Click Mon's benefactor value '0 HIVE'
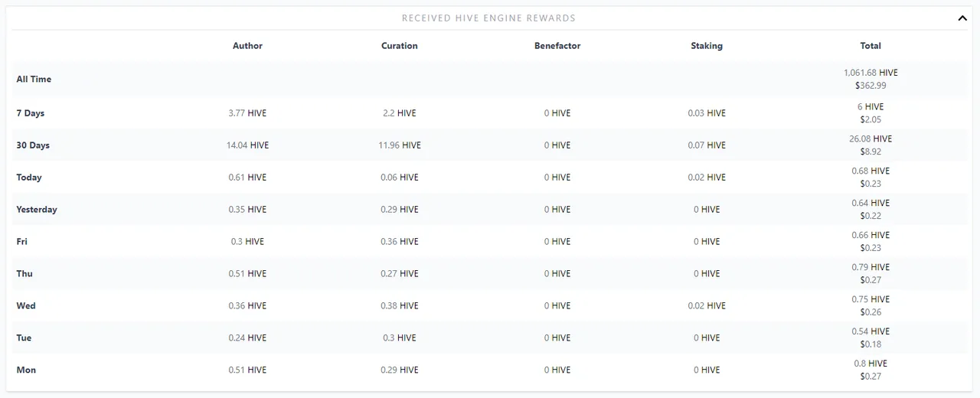Screen dimensions: 980x398 (557, 370)
